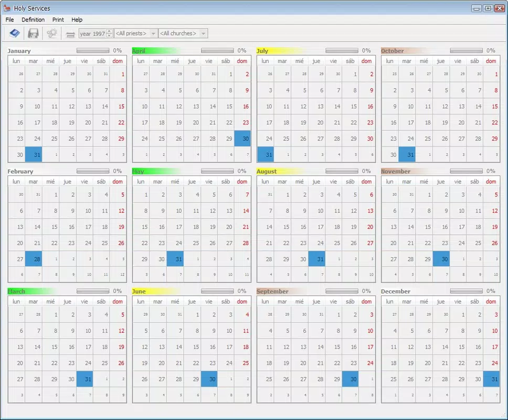
Task: Click the gears toolbar icon
Action: click(52, 34)
